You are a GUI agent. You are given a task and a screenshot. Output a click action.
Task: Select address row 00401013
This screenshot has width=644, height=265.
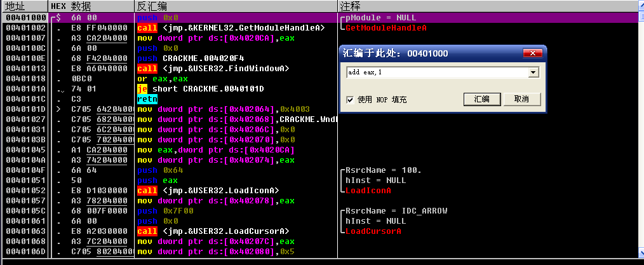pos(24,68)
